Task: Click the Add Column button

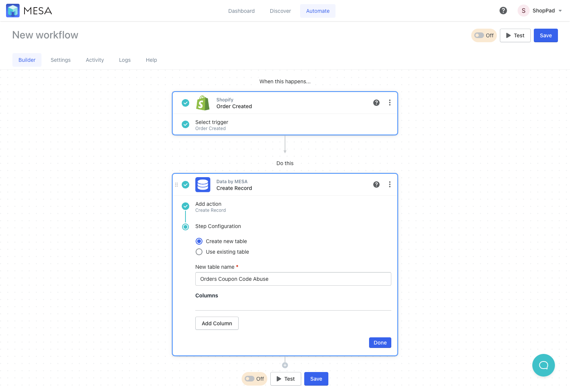Action: coord(217,323)
